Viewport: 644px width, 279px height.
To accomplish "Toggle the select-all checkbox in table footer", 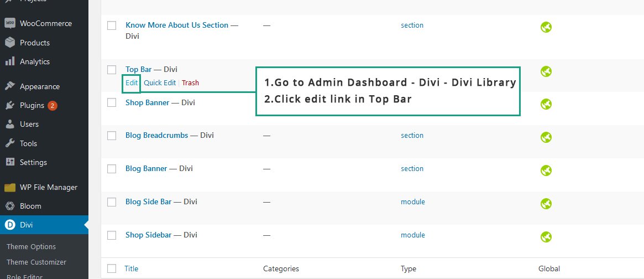I will (x=112, y=268).
